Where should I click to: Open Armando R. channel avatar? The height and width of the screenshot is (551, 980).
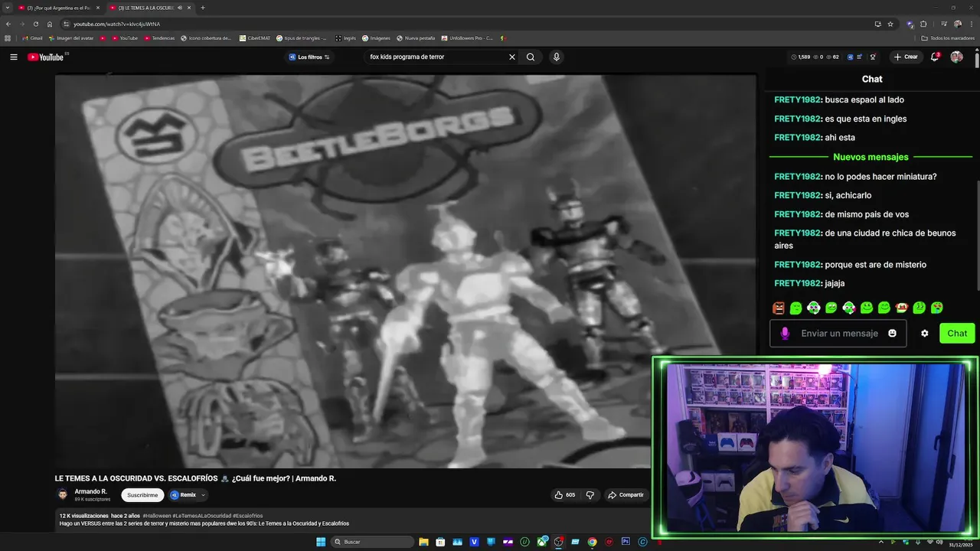tap(63, 494)
